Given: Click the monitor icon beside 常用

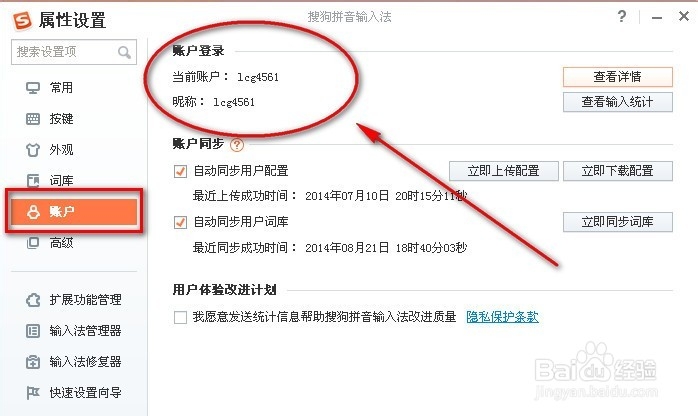Looking at the screenshot, I should [x=33, y=88].
